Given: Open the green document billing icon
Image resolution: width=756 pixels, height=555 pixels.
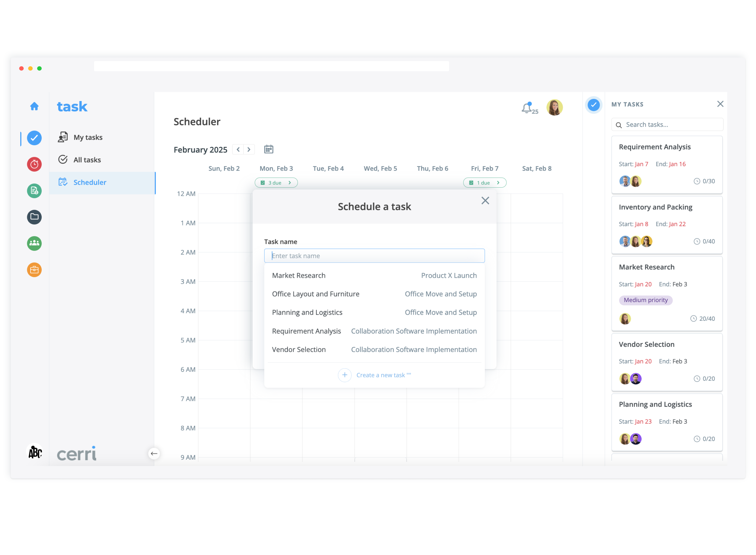Looking at the screenshot, I should click(x=34, y=191).
